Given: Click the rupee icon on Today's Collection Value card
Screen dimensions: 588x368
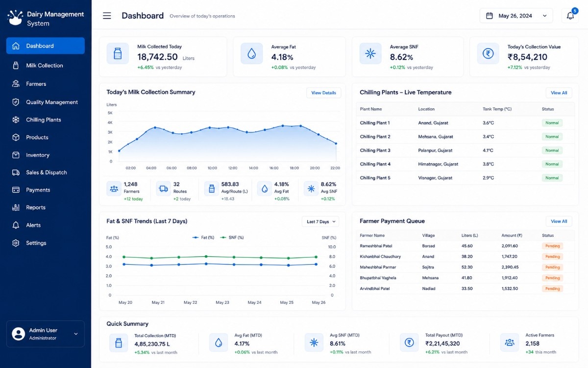Looking at the screenshot, I should 488,53.
